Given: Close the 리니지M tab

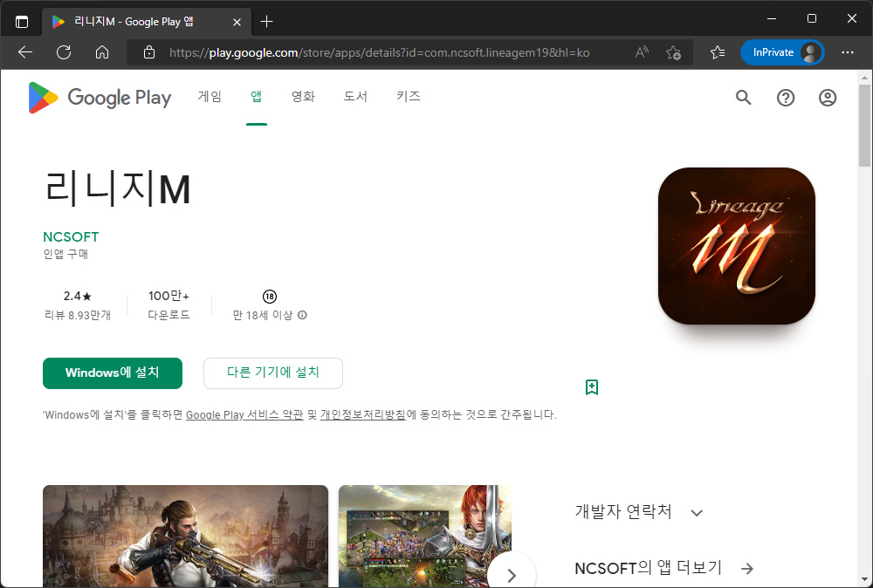Looking at the screenshot, I should [x=237, y=23].
